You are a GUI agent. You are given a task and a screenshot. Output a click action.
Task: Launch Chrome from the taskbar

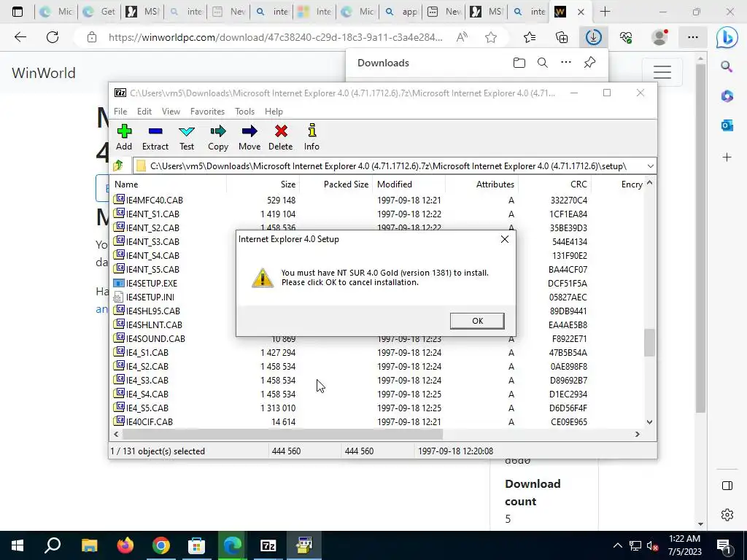click(161, 545)
